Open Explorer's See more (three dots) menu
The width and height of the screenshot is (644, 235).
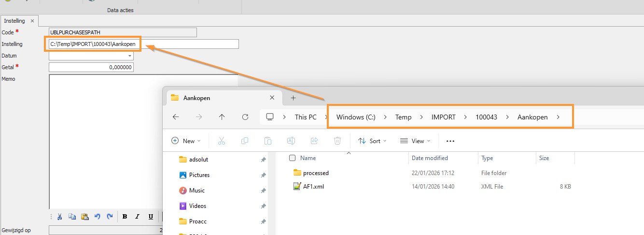click(x=450, y=141)
